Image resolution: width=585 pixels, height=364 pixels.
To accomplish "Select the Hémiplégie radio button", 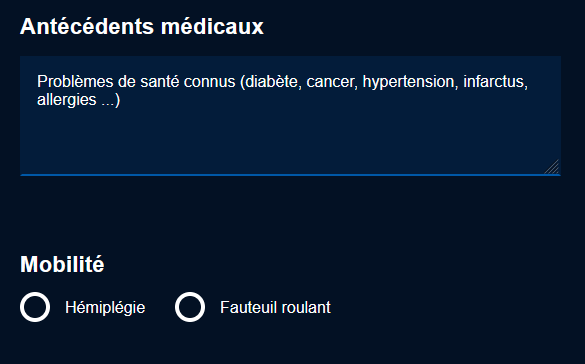I will pyautogui.click(x=35, y=307).
